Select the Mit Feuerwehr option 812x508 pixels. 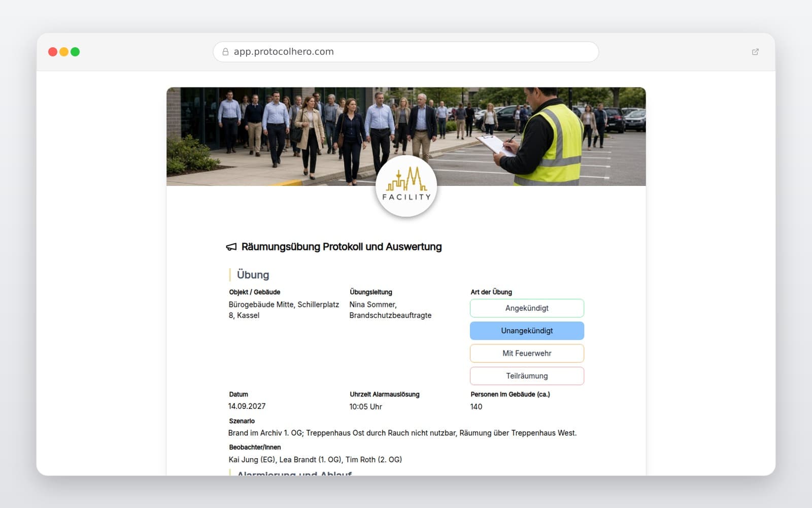[x=527, y=354]
